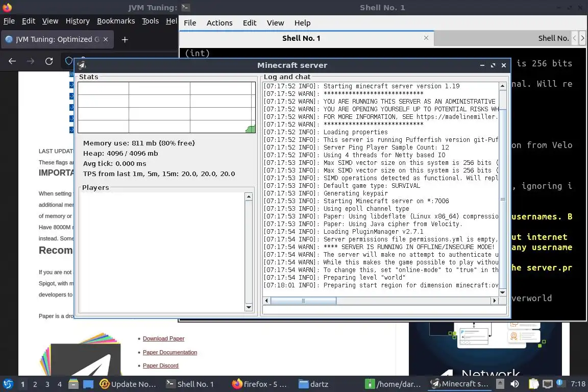Click the Log and chat scrollbar up arrow
588x392 pixels.
[x=502, y=86]
